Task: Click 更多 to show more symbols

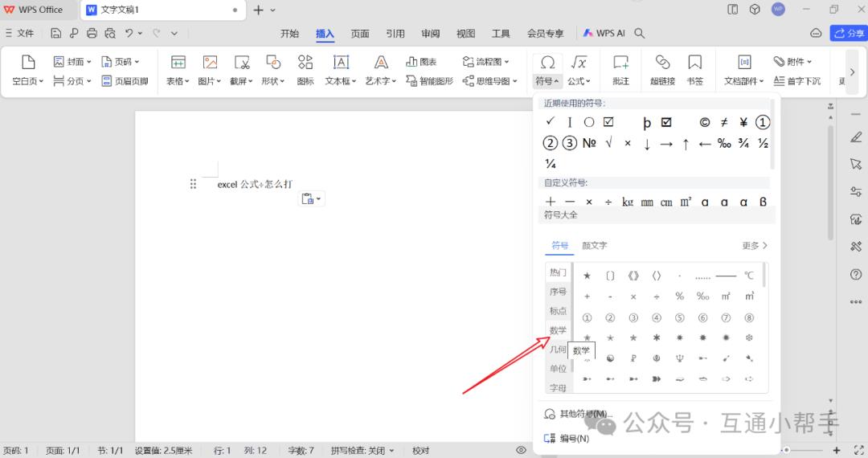Action: pos(755,245)
